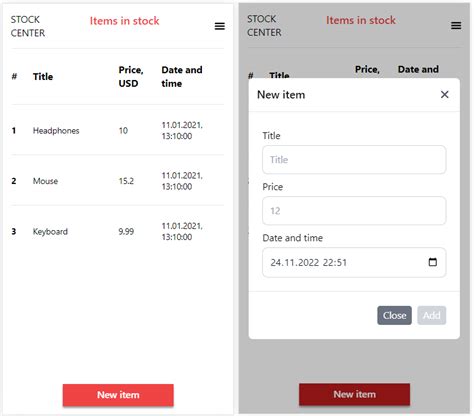The width and height of the screenshot is (474, 416).
Task: Click STOCK CENTER logo in right panel
Action: (264, 26)
